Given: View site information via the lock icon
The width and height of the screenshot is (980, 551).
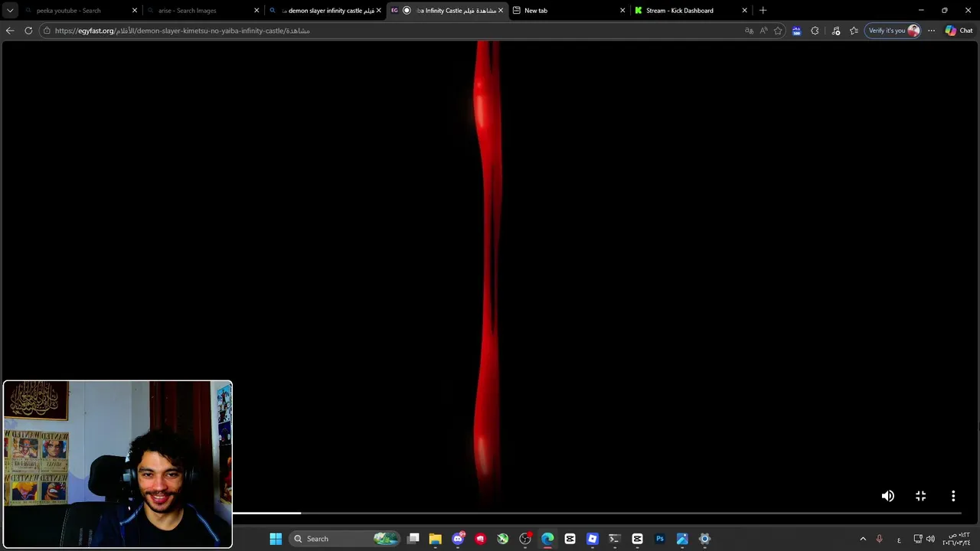Looking at the screenshot, I should point(47,31).
